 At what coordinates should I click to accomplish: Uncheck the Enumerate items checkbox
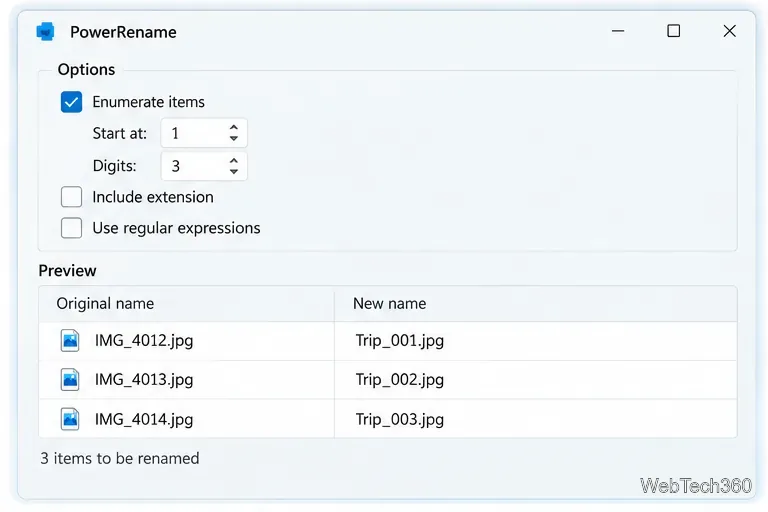[x=72, y=102]
